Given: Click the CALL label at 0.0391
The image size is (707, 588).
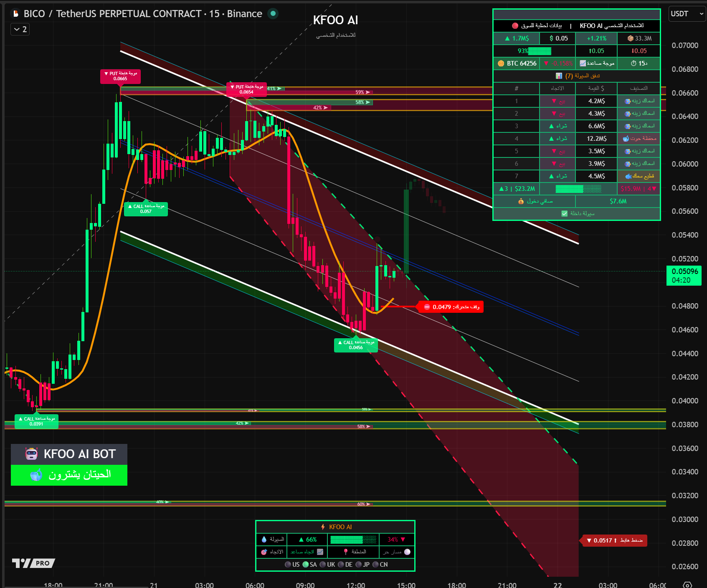Looking at the screenshot, I should pos(36,421).
